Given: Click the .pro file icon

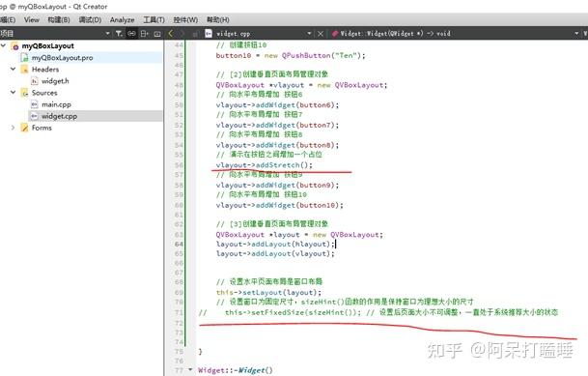Looking at the screenshot, I should coord(25,58).
